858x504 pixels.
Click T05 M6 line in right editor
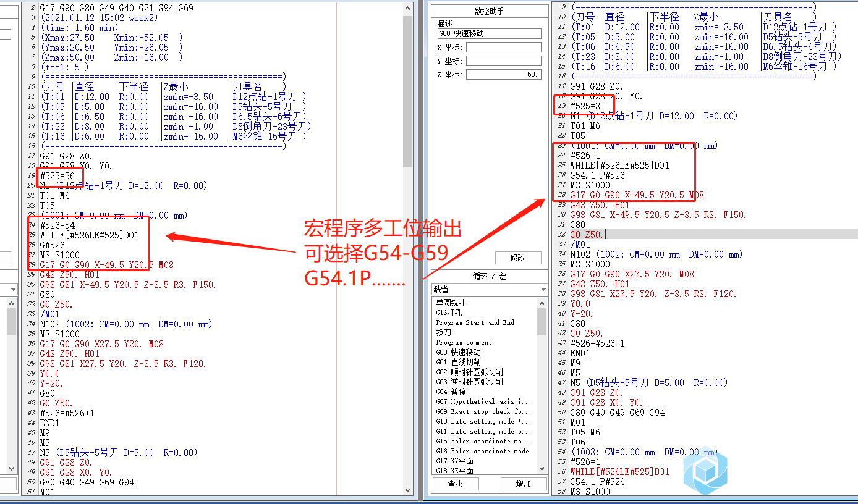pos(585,432)
